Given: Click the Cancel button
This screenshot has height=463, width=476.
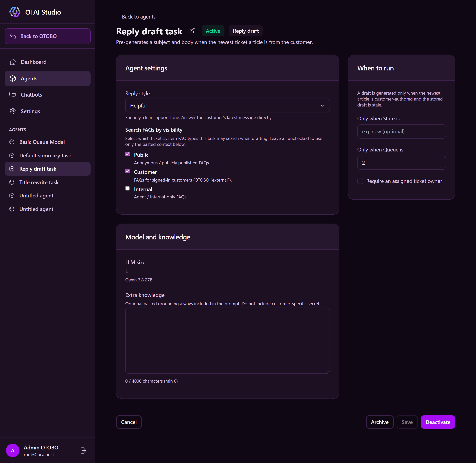Looking at the screenshot, I should (129, 422).
